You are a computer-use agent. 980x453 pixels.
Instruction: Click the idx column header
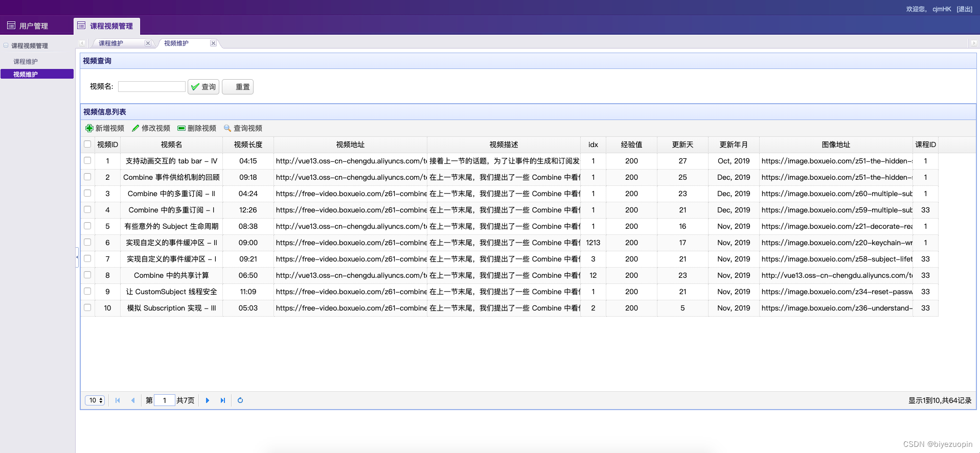click(x=593, y=145)
